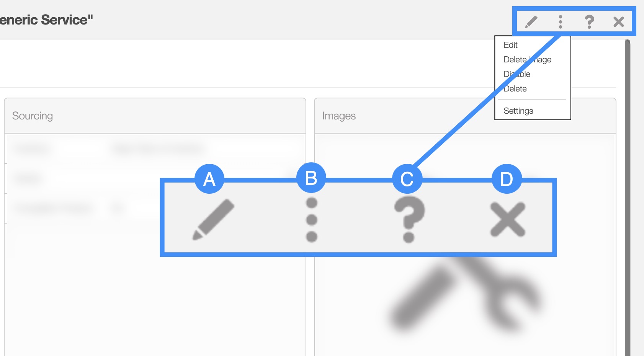This screenshot has width=644, height=356.
Task: Click the blue circle marker labeled A
Action: 209,179
